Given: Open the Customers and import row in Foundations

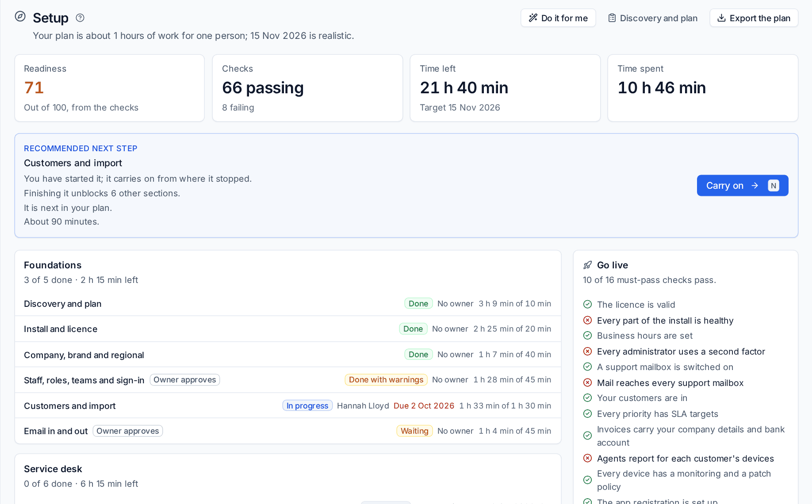Looking at the screenshot, I should pyautogui.click(x=288, y=405).
